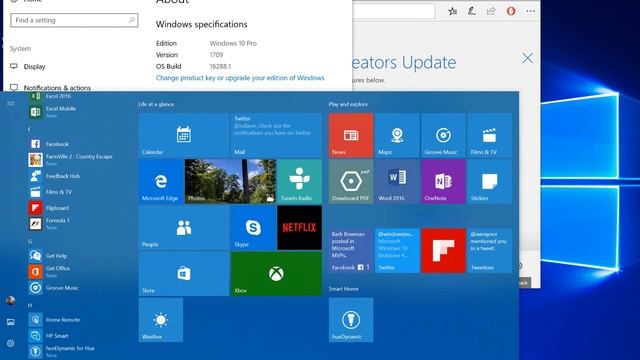Click the Share icon in Edge toolbar

point(491,11)
